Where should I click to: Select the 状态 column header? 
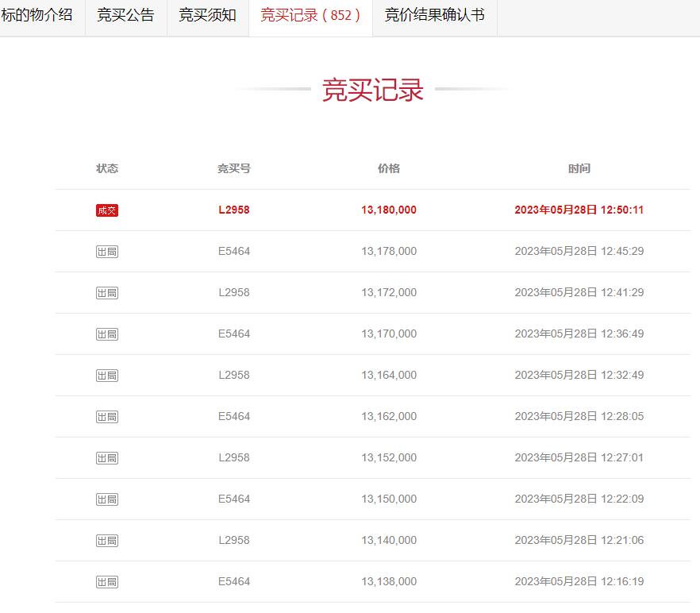coord(107,168)
